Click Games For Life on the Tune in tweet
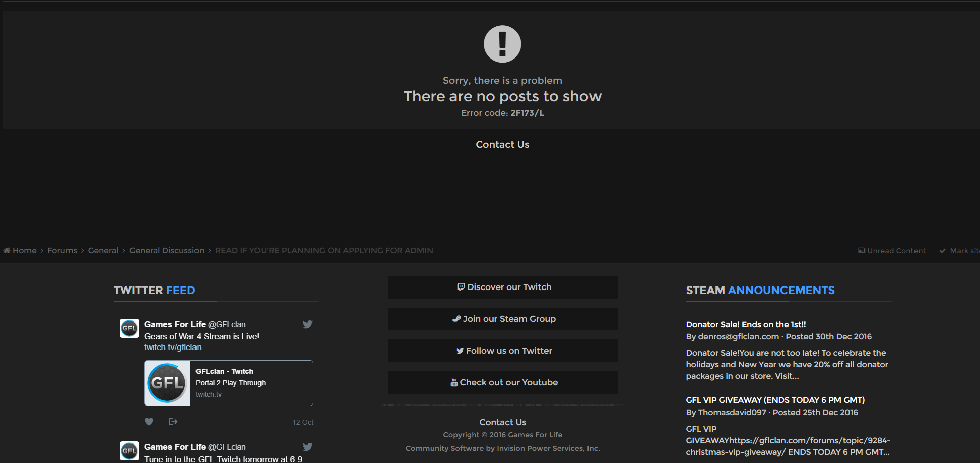 (175, 447)
